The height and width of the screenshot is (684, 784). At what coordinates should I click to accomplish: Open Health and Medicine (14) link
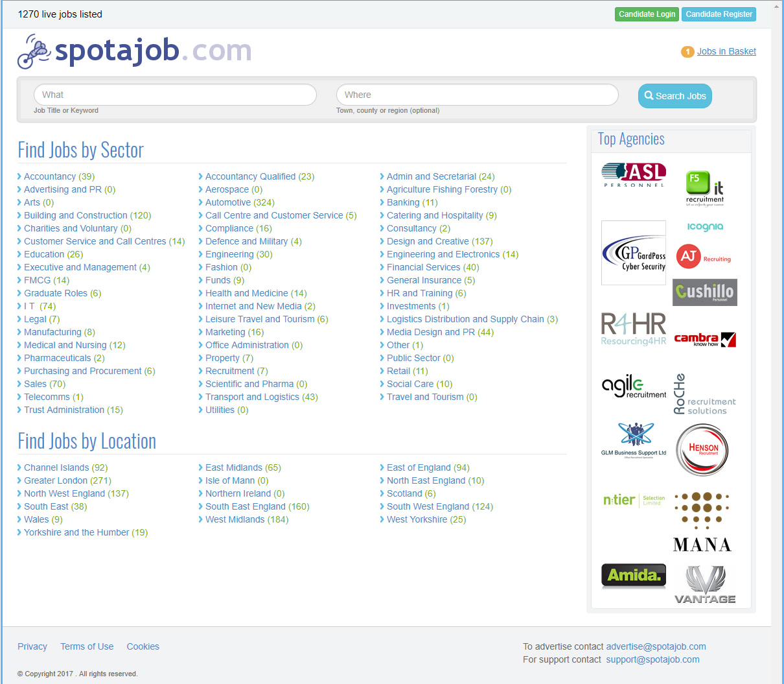coord(256,293)
